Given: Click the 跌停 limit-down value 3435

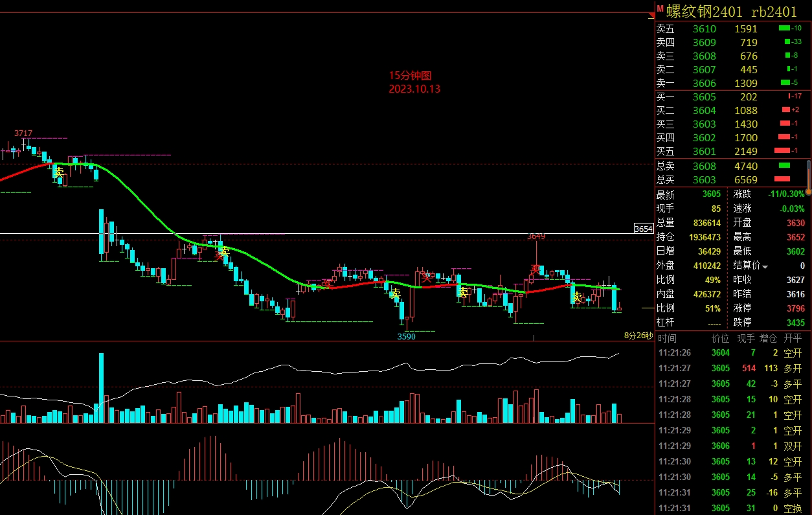Looking at the screenshot, I should pos(795,322).
